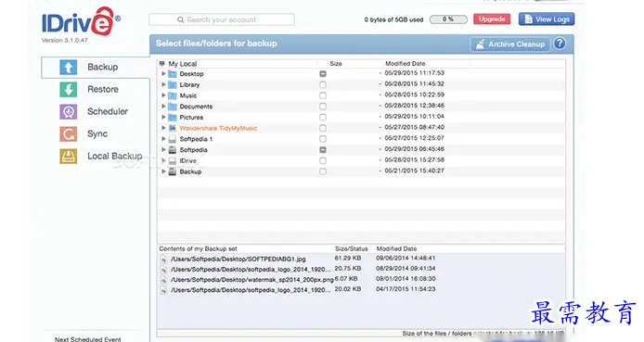Click the search magnifier icon
Screen dimensions: 644x342
click(x=180, y=19)
